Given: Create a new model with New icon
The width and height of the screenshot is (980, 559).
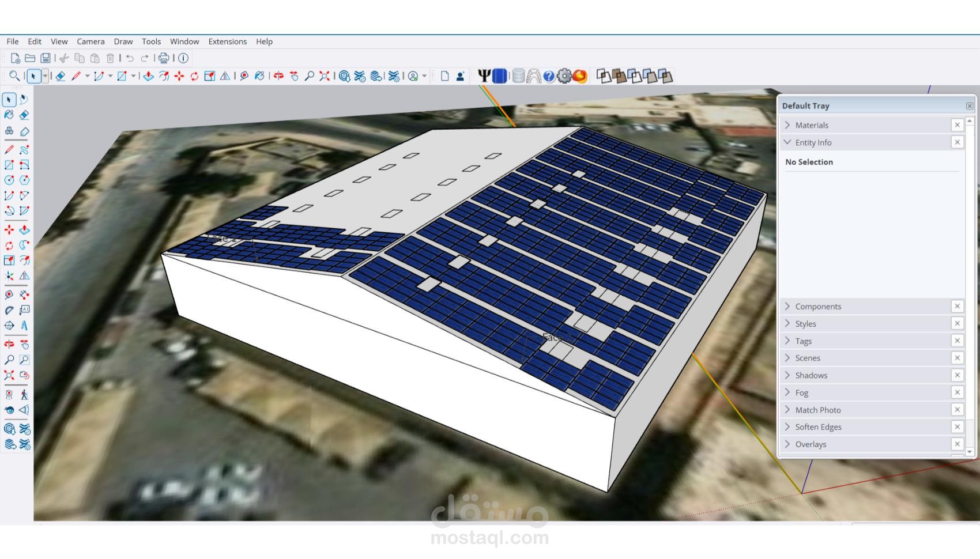Looking at the screenshot, I should [x=16, y=58].
